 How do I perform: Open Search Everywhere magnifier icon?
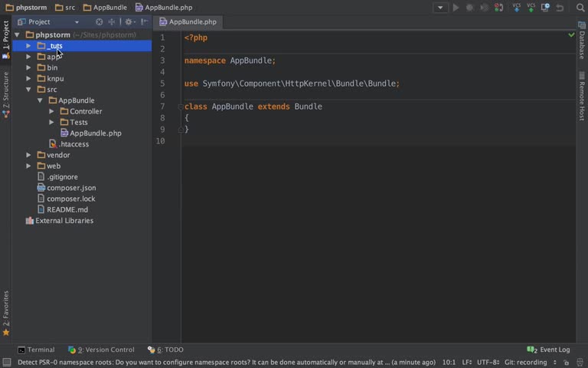coord(580,8)
